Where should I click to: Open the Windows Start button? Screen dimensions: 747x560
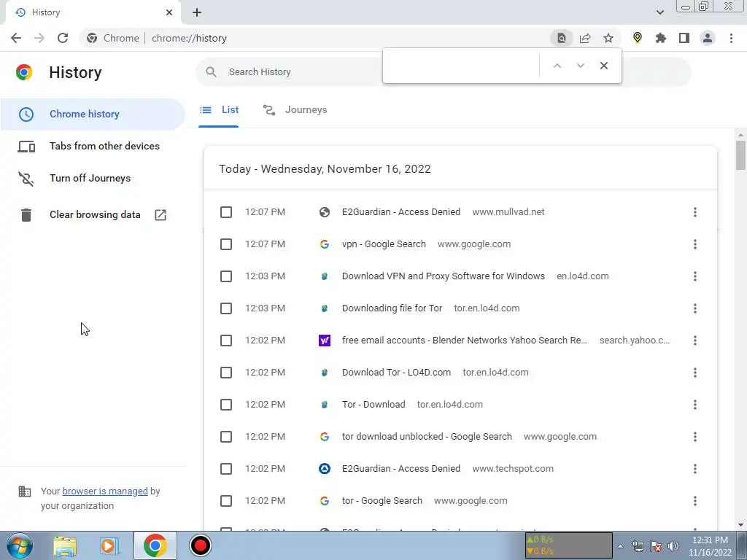[19, 545]
